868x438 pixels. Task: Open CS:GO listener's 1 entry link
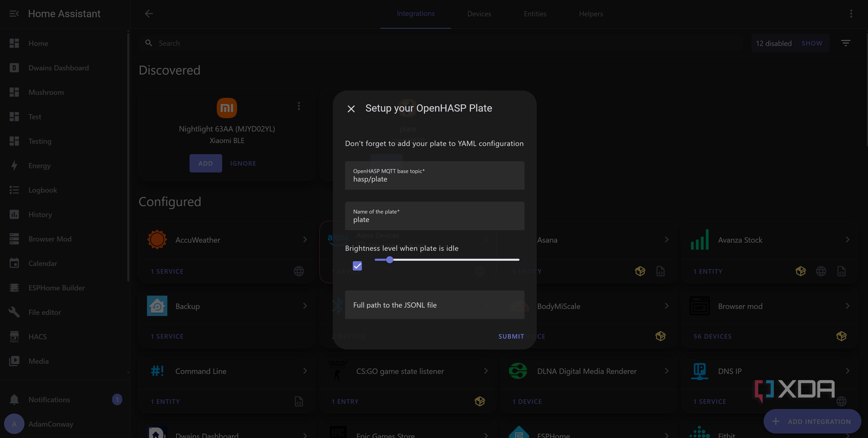(x=345, y=402)
